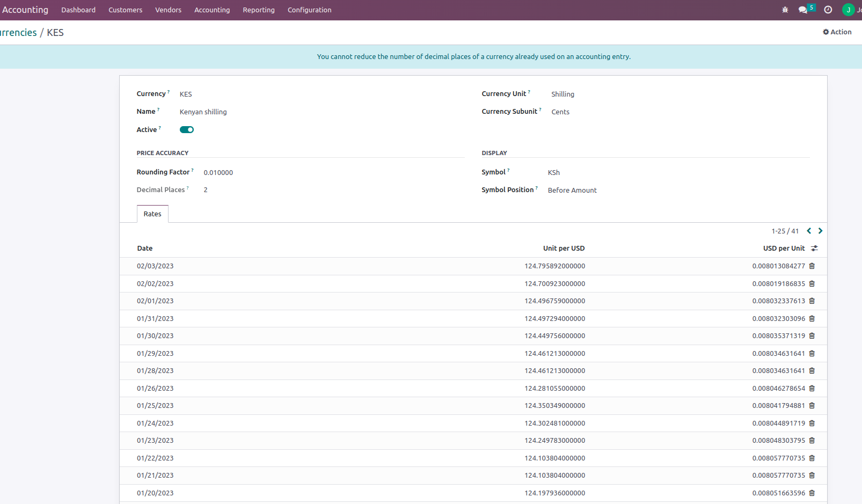Sort rates by Date column header
Image resolution: width=862 pixels, height=504 pixels.
click(x=145, y=249)
